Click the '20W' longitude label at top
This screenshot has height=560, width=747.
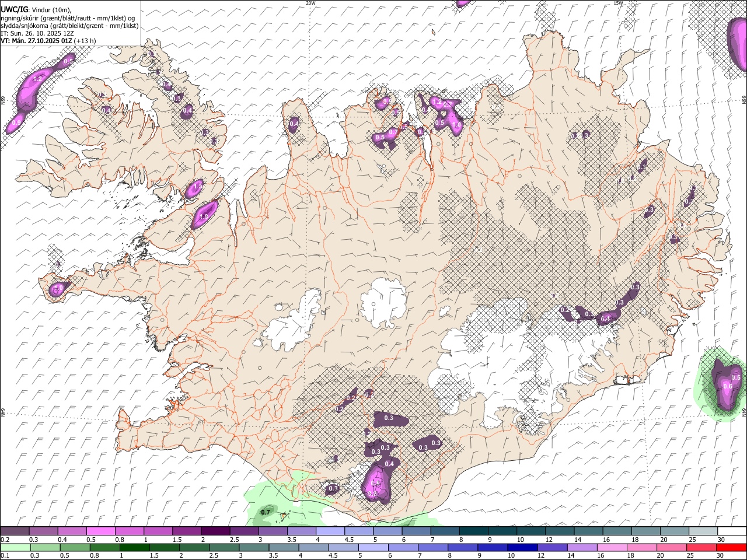point(310,3)
